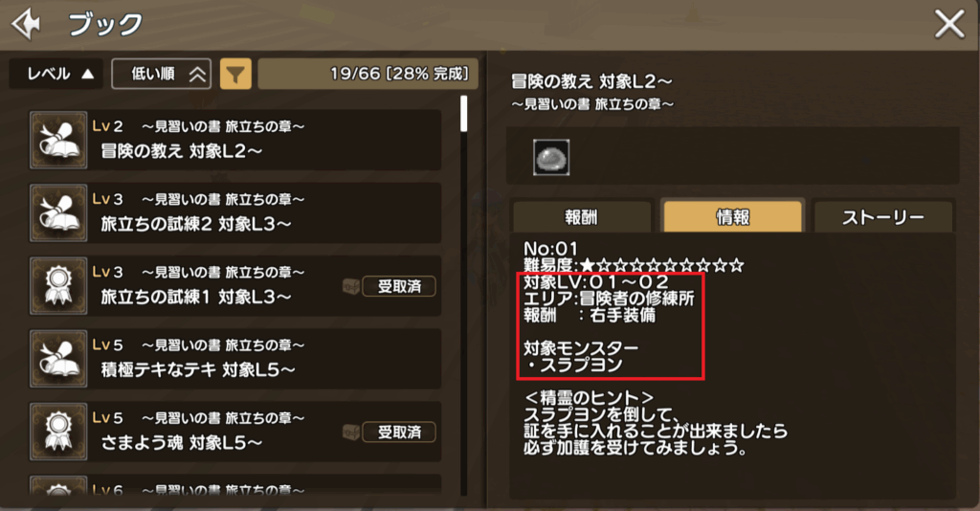Click the scroll-book icon for 旅立ちの試練2
The image size is (980, 511).
click(x=58, y=213)
